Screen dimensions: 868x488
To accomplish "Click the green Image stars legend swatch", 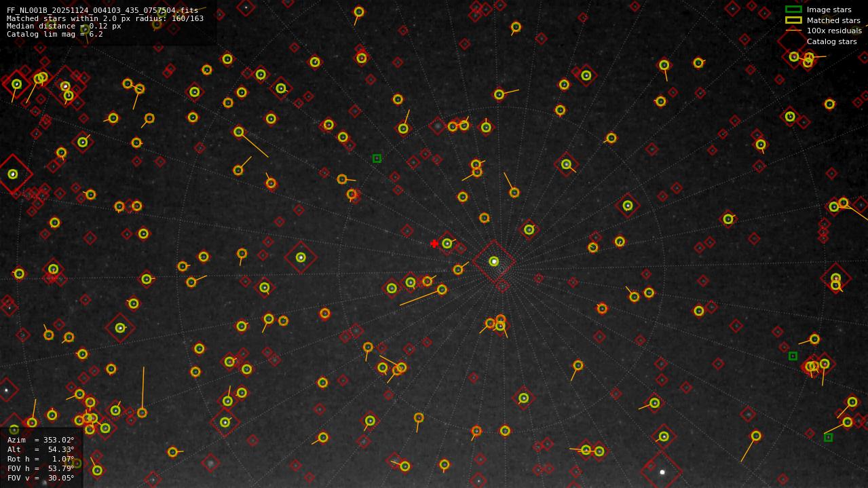I will [793, 10].
